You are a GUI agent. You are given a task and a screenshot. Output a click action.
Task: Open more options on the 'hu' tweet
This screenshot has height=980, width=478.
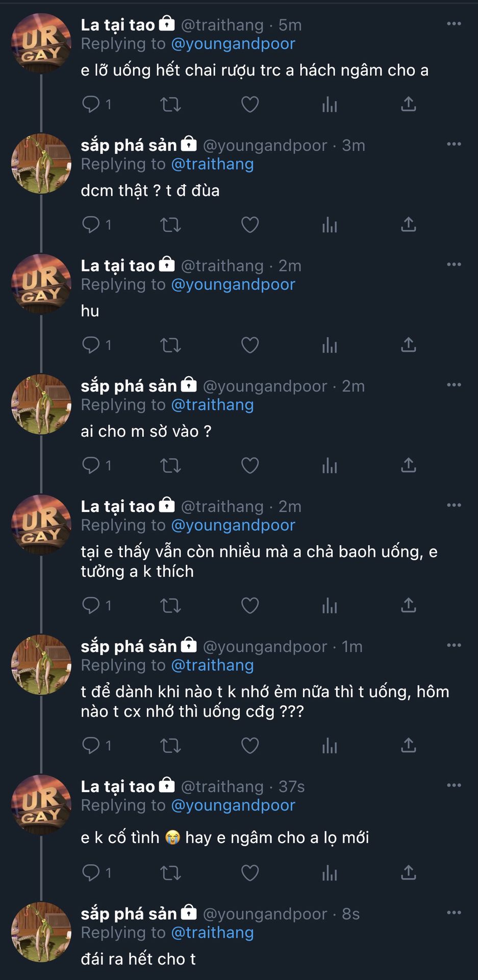point(454,264)
